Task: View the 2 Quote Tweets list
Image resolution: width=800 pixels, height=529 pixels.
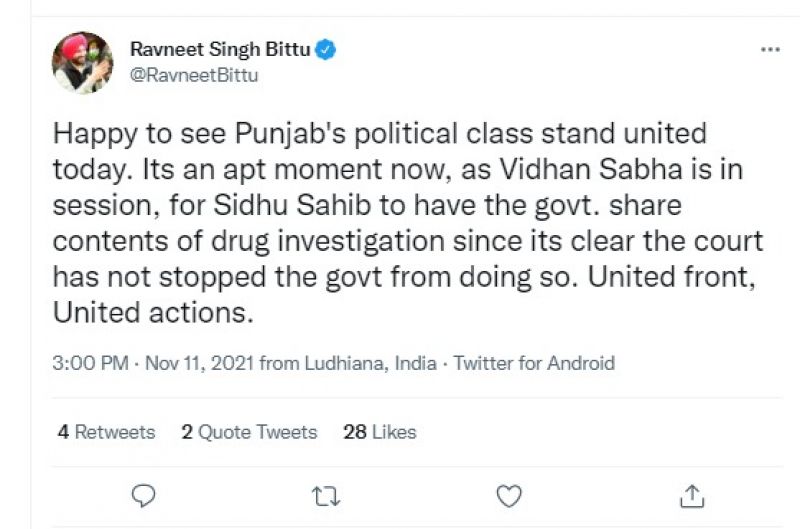Action: pos(249,432)
